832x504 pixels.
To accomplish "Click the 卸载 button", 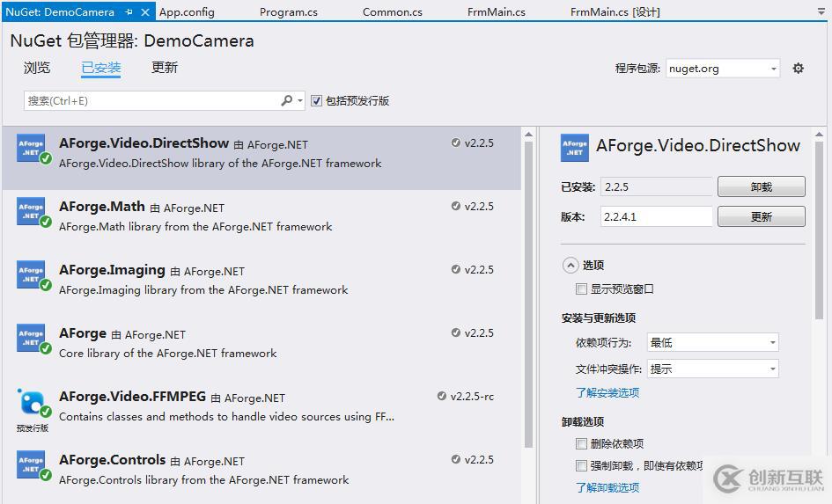I will coord(761,186).
